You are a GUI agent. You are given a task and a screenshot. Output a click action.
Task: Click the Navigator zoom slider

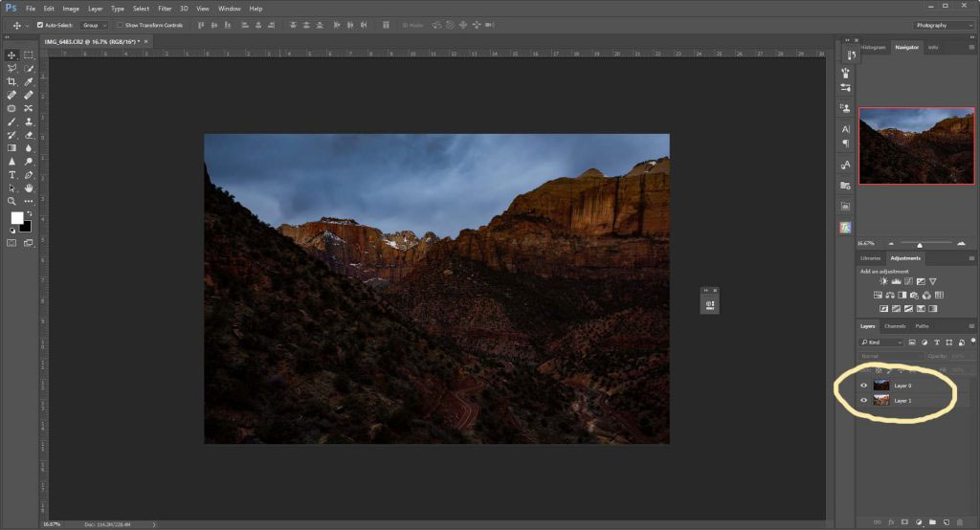click(920, 244)
